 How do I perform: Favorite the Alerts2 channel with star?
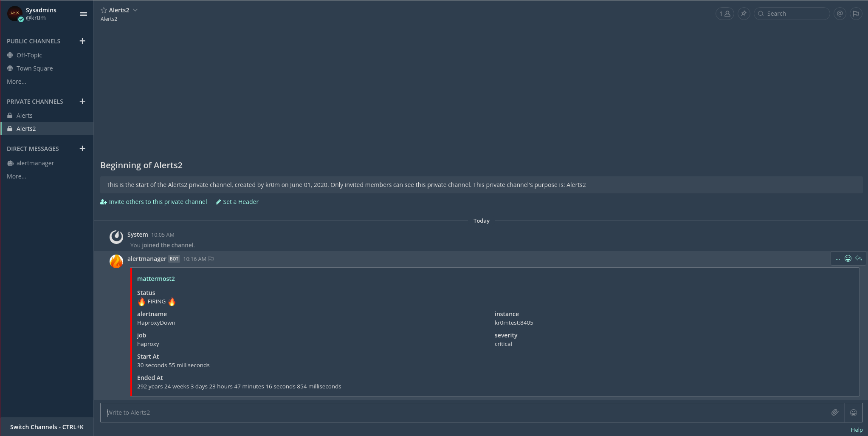(104, 10)
